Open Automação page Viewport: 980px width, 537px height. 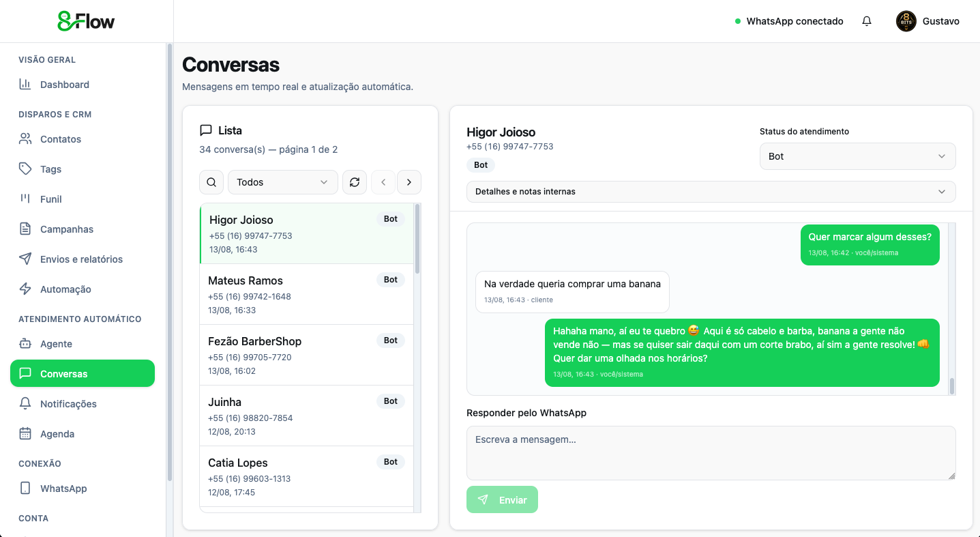click(83, 289)
